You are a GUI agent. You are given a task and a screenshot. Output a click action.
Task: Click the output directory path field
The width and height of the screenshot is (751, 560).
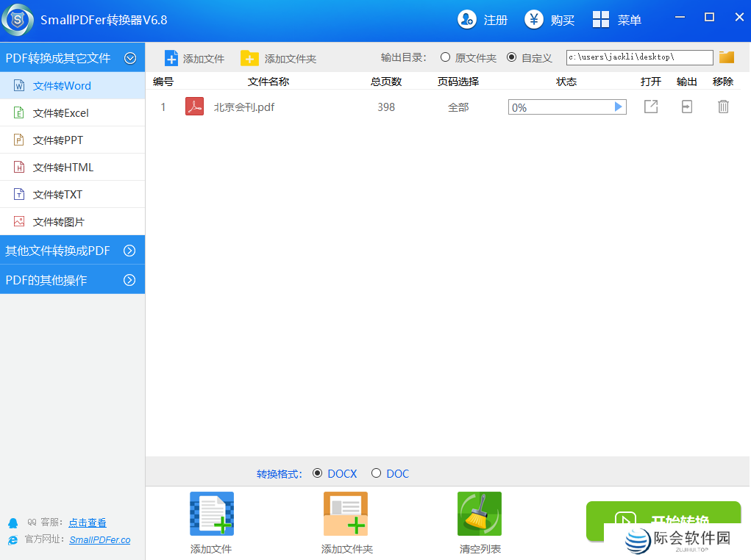639,57
